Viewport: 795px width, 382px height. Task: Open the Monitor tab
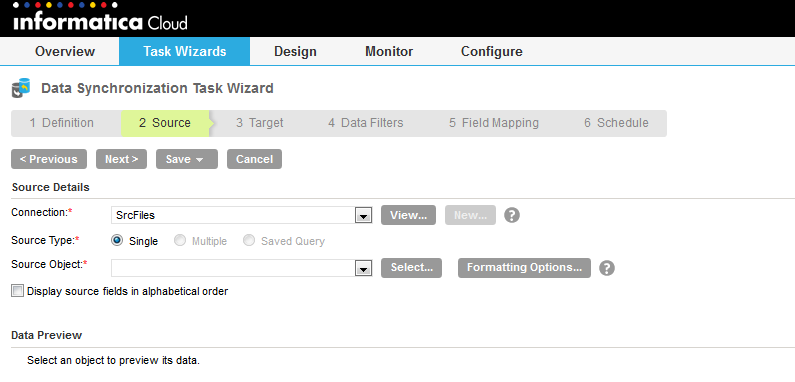point(389,51)
